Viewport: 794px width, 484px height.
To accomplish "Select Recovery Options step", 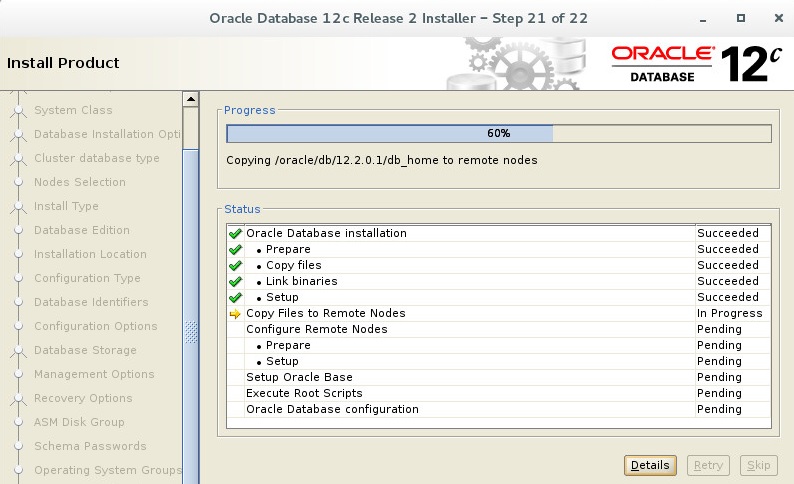I will tap(83, 398).
